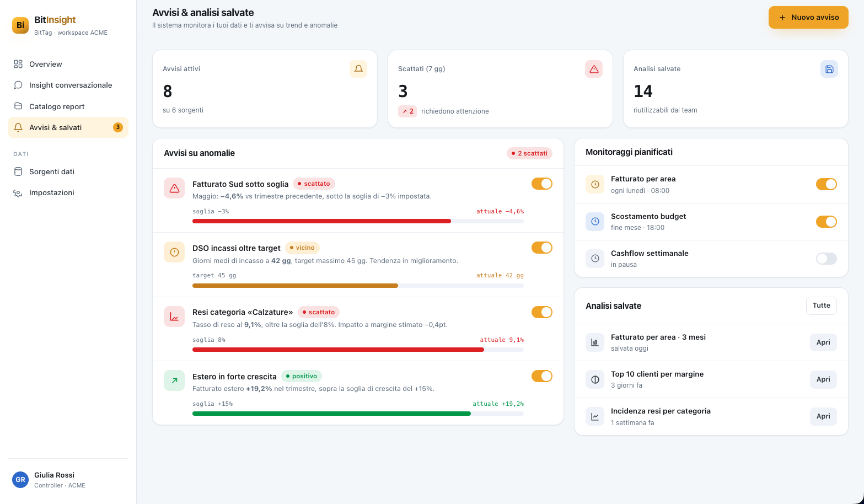
Task: Click the green progress bar for Estero growth
Action: pos(358,414)
